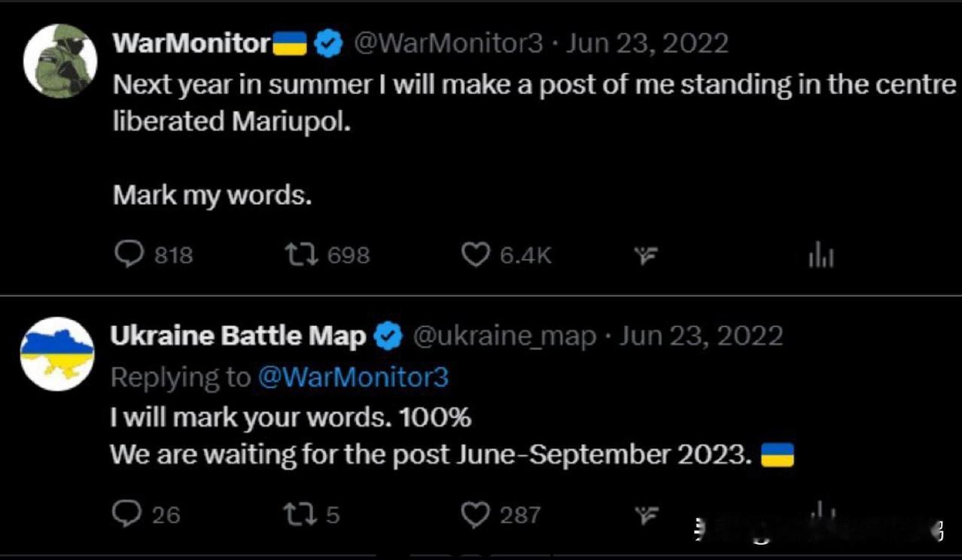Open tip icon on Ukraine Battle Map reply
This screenshot has width=962, height=560.
(x=644, y=516)
